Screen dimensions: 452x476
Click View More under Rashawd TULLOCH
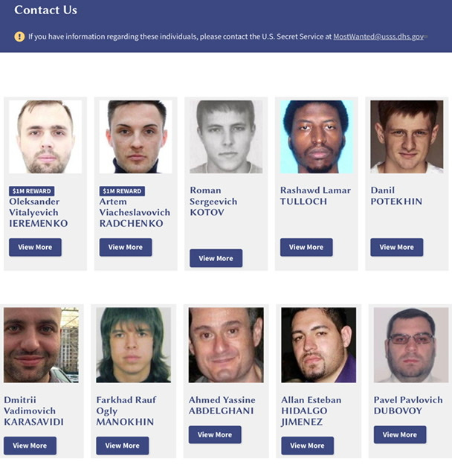[x=306, y=247]
